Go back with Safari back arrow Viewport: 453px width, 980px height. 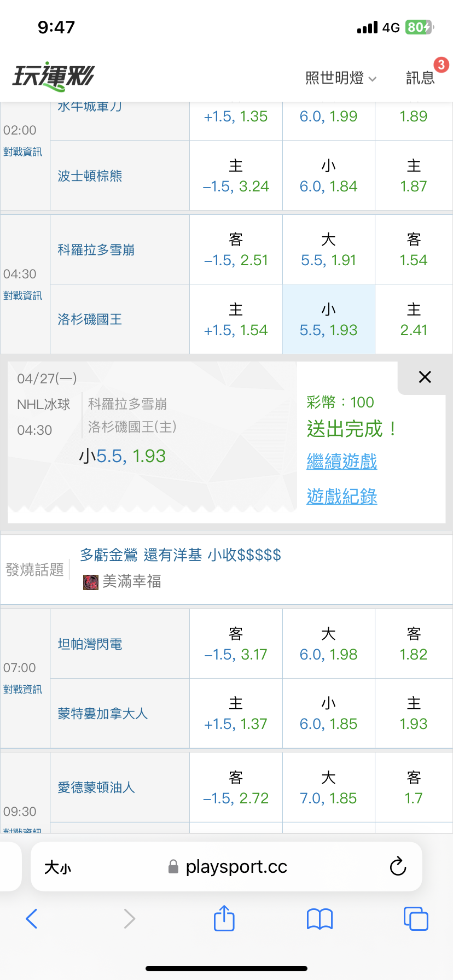32,919
